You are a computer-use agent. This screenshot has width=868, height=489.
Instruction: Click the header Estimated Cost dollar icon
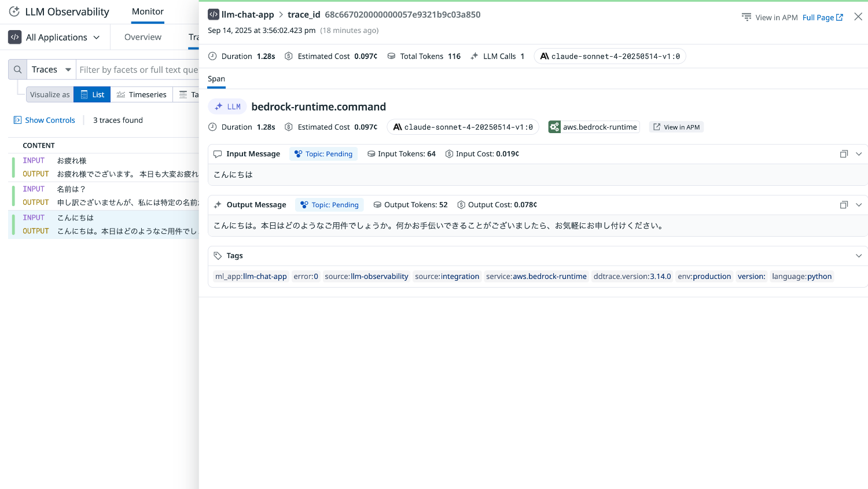[x=289, y=56]
